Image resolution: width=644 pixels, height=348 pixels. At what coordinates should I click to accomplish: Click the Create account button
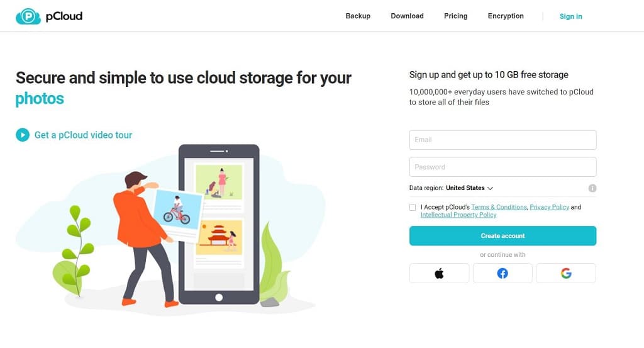click(x=502, y=236)
